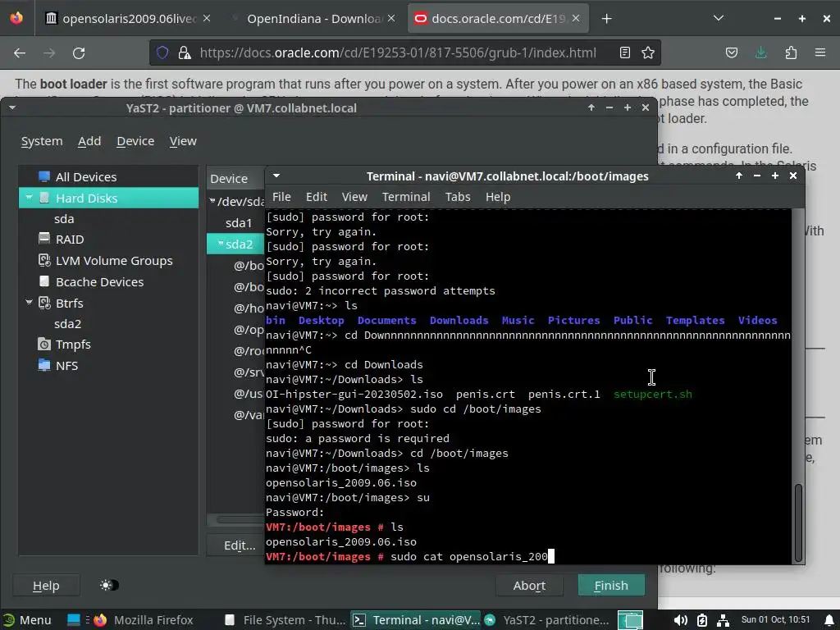Reload the Oracle docs page

79,53
